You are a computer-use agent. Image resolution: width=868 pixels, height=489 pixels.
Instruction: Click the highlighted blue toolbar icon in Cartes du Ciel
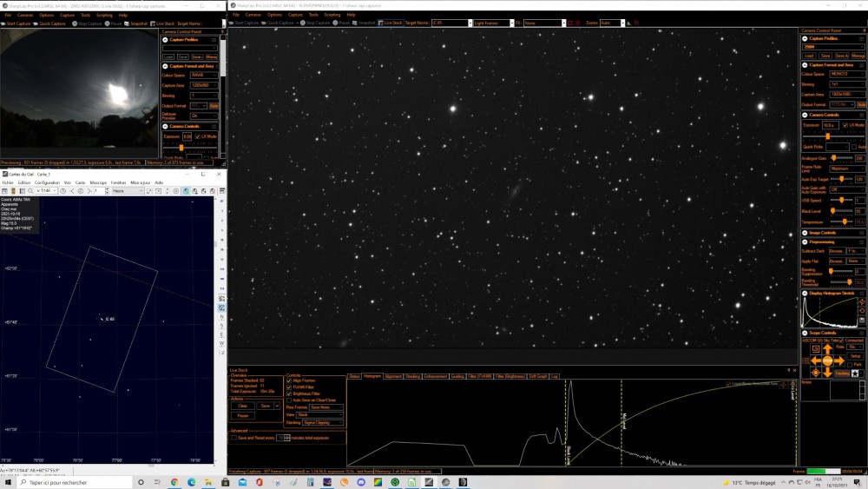point(186,191)
